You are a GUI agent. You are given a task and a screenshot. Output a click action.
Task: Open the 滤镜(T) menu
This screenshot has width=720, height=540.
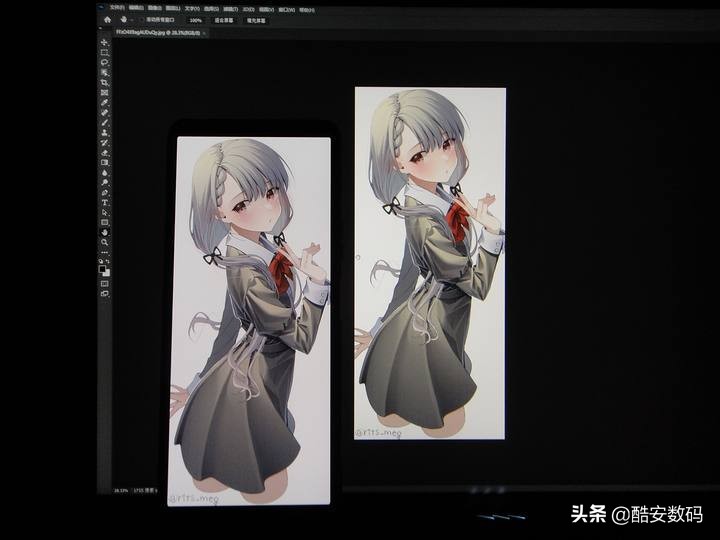231,9
